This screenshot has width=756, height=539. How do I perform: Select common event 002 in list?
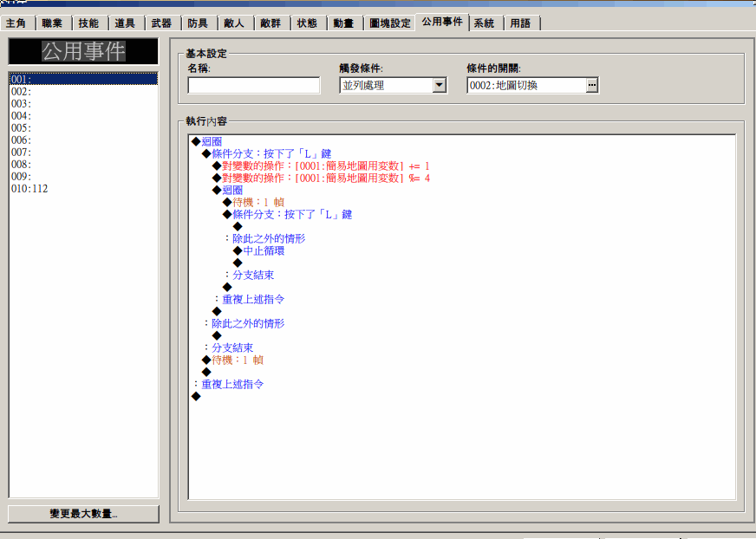(83, 92)
